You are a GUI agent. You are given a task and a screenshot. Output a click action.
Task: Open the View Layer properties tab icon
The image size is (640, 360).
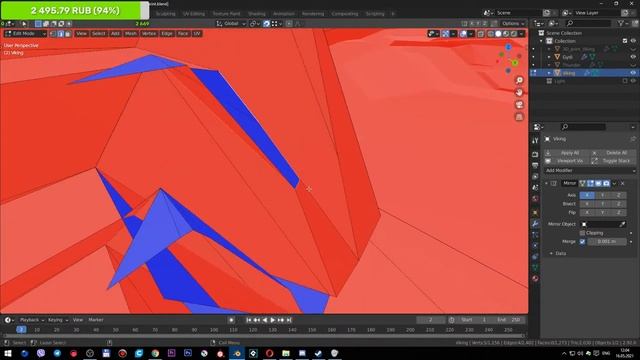click(535, 176)
